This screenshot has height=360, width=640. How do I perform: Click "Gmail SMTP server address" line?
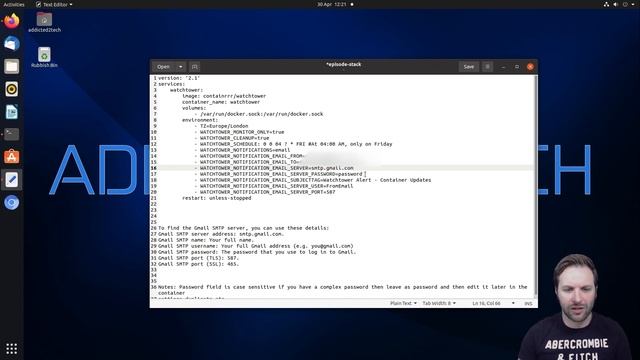221,234
